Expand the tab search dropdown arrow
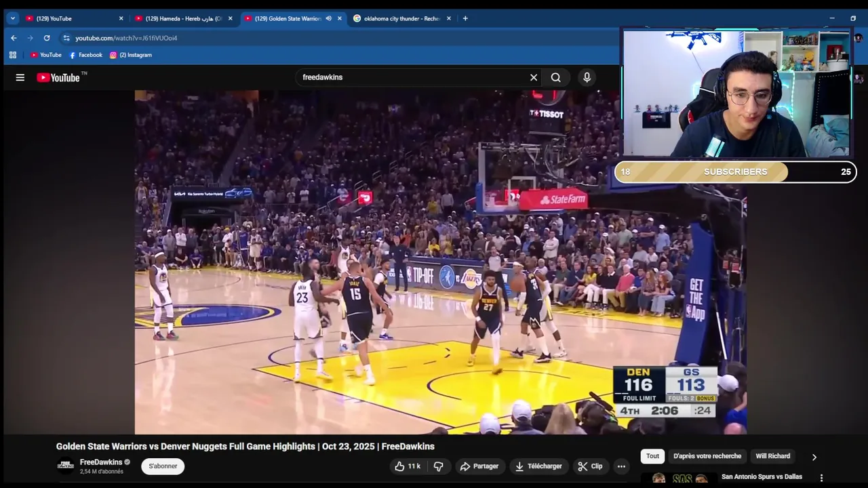Image resolution: width=868 pixels, height=488 pixels. click(13, 18)
